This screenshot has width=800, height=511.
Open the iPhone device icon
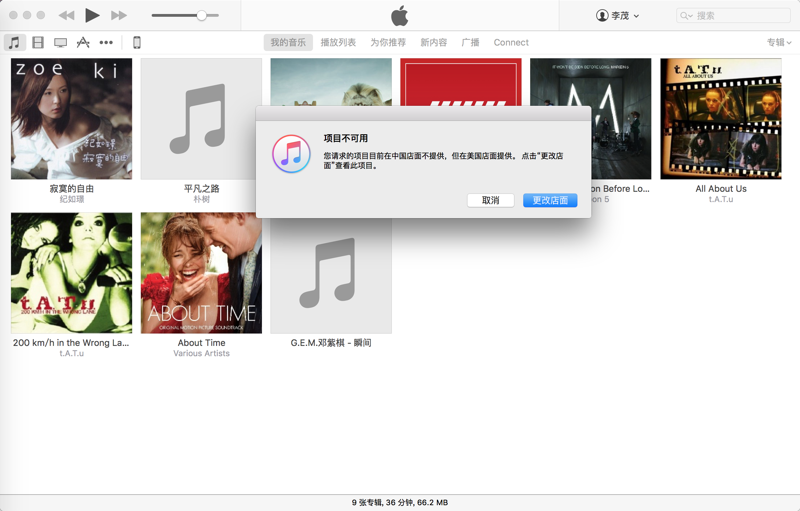click(137, 42)
